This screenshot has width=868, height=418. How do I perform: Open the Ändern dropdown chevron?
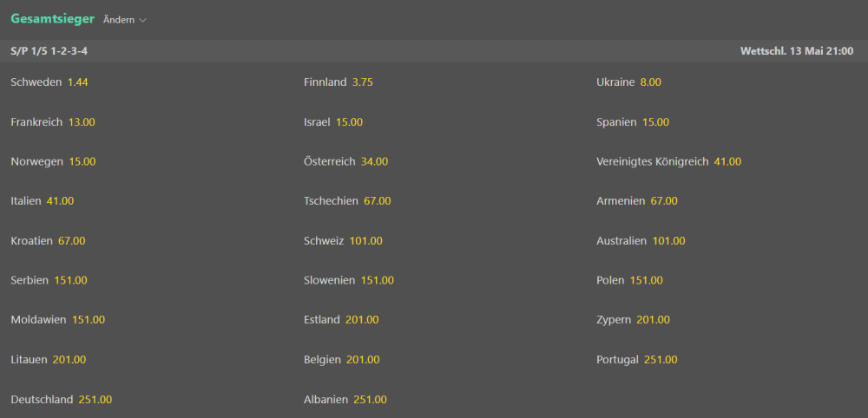[143, 20]
